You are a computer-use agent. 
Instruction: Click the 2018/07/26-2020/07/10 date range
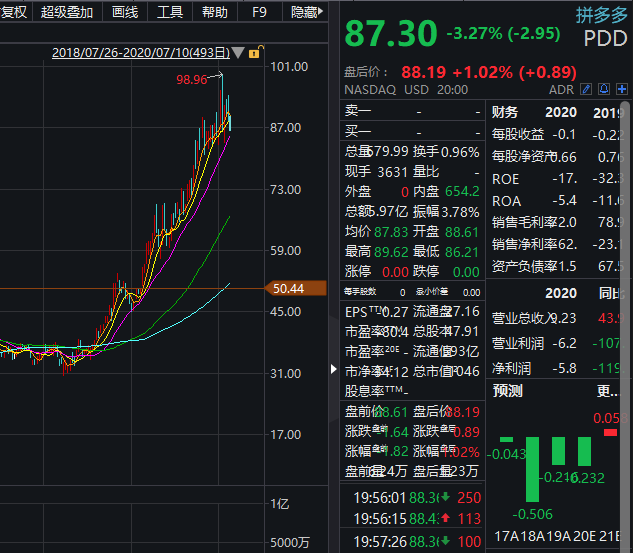(x=140, y=52)
